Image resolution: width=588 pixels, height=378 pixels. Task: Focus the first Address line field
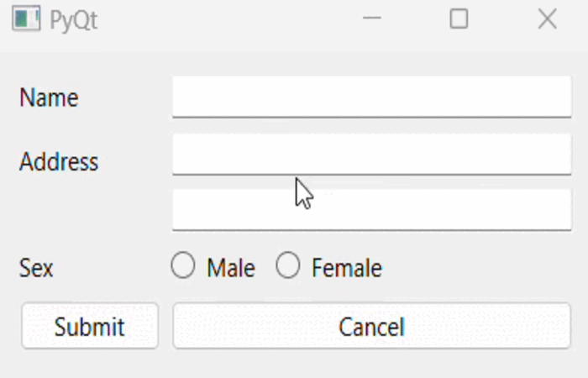click(x=371, y=154)
